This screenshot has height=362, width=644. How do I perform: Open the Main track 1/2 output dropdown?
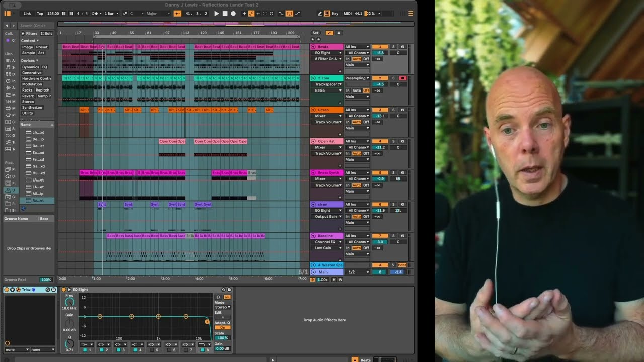[357, 272]
